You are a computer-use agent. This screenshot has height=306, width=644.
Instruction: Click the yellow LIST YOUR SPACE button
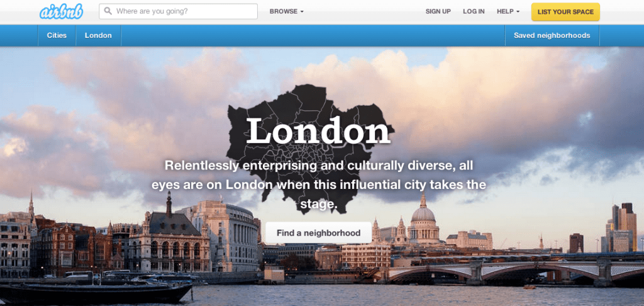point(565,11)
